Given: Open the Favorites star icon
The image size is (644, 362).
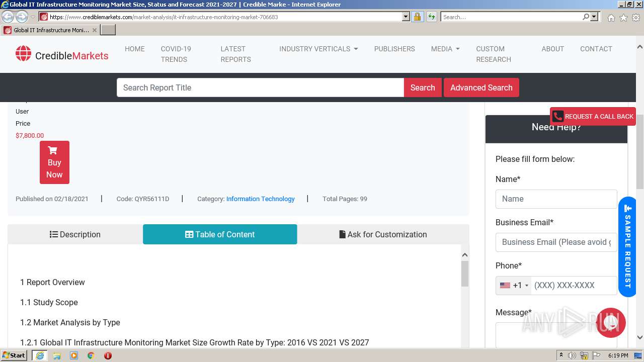Looking at the screenshot, I should (x=623, y=18).
